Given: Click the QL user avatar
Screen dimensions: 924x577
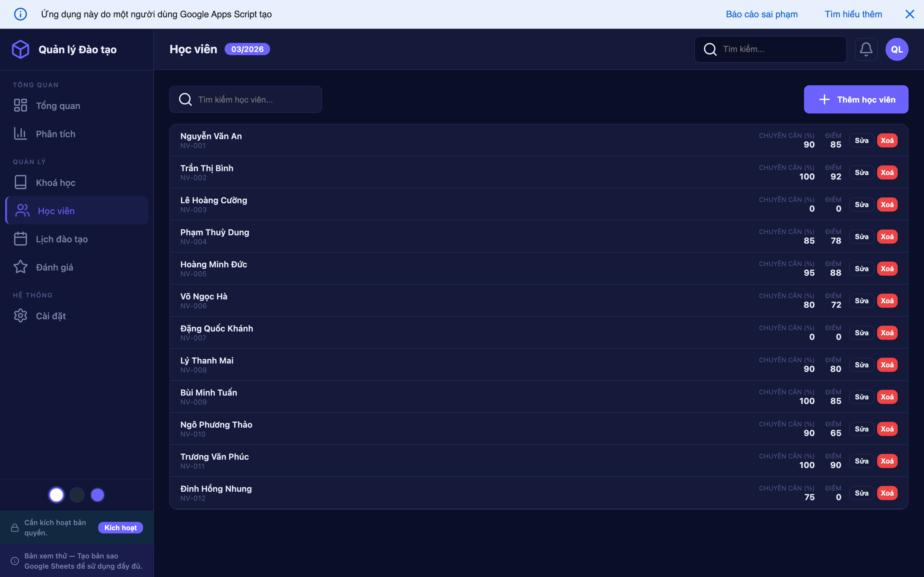Looking at the screenshot, I should coord(896,49).
